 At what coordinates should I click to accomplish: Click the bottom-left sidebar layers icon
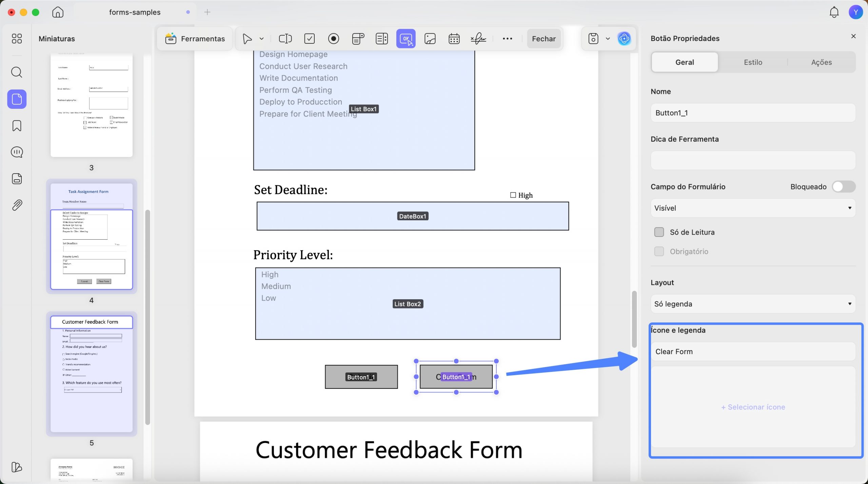click(x=17, y=467)
